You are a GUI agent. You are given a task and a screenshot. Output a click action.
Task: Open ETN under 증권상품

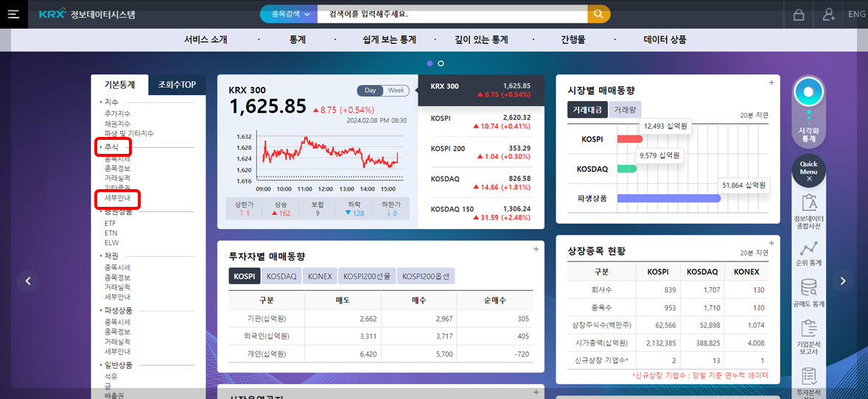click(111, 233)
